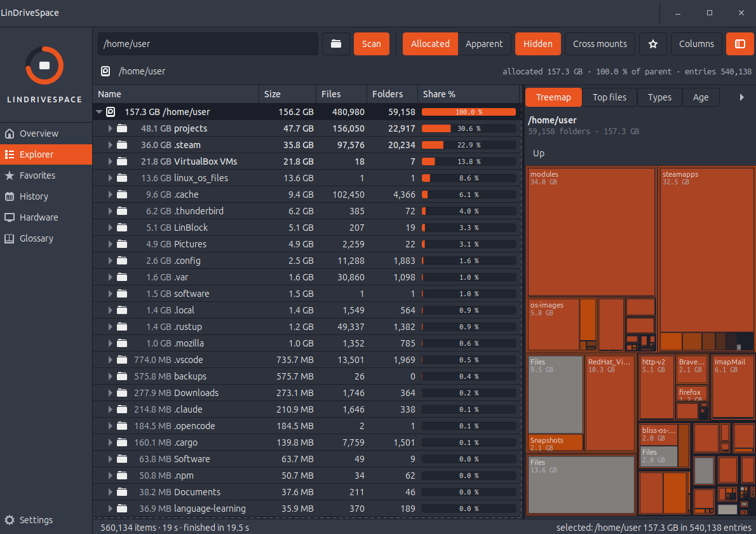The height and width of the screenshot is (534, 756).
Task: Switch to the Types tab
Action: pos(659,97)
